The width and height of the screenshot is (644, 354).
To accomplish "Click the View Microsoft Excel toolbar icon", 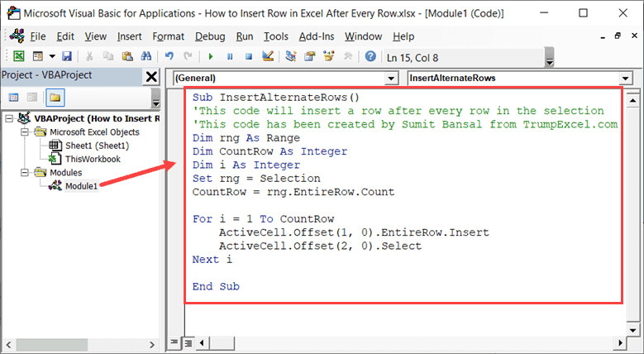I will tap(18, 56).
